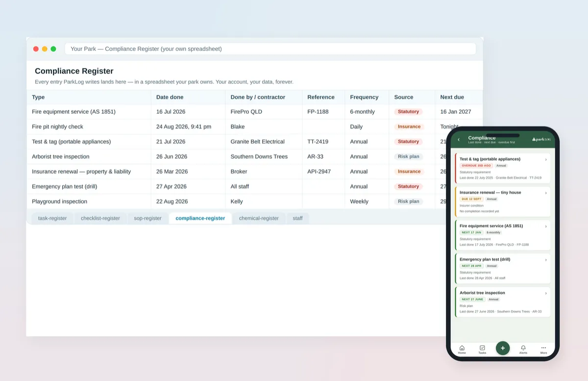The height and width of the screenshot is (381, 588).
Task: Open the Home tab on phone
Action: (462, 349)
